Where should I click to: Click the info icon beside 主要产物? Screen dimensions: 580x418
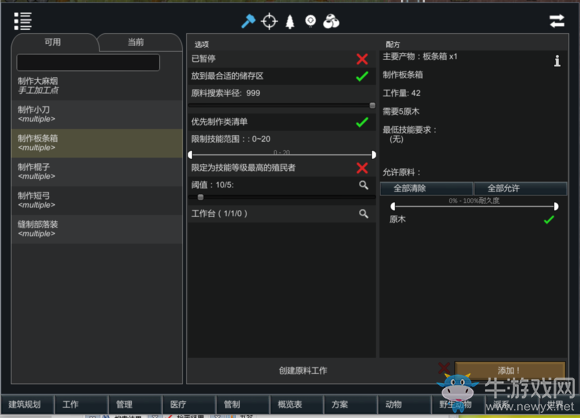click(x=557, y=61)
